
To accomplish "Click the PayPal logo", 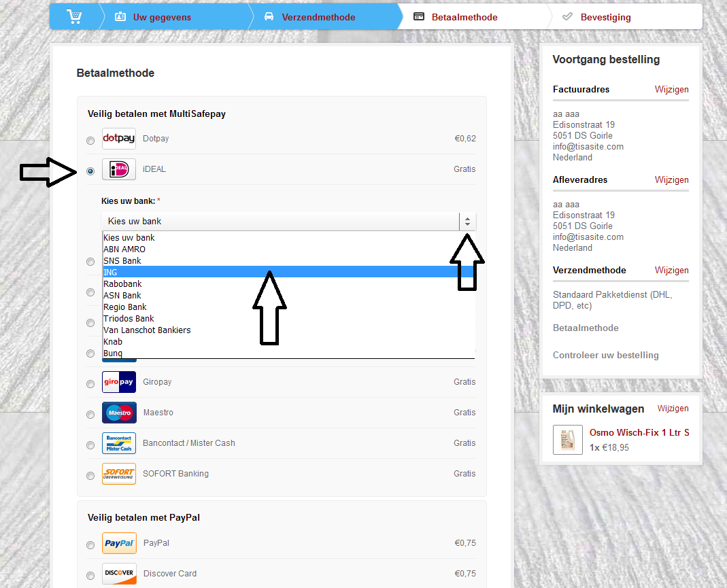I will 119,543.
